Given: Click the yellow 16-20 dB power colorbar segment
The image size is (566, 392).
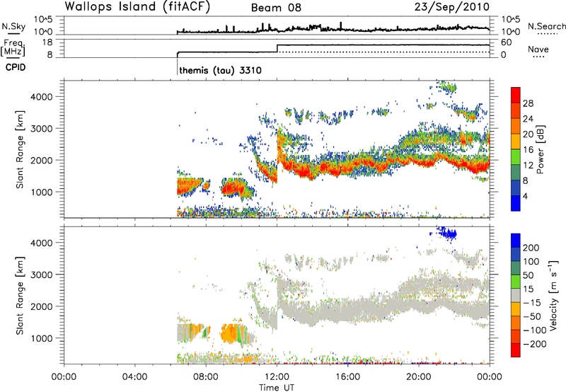Looking at the screenshot, I should click(516, 142).
